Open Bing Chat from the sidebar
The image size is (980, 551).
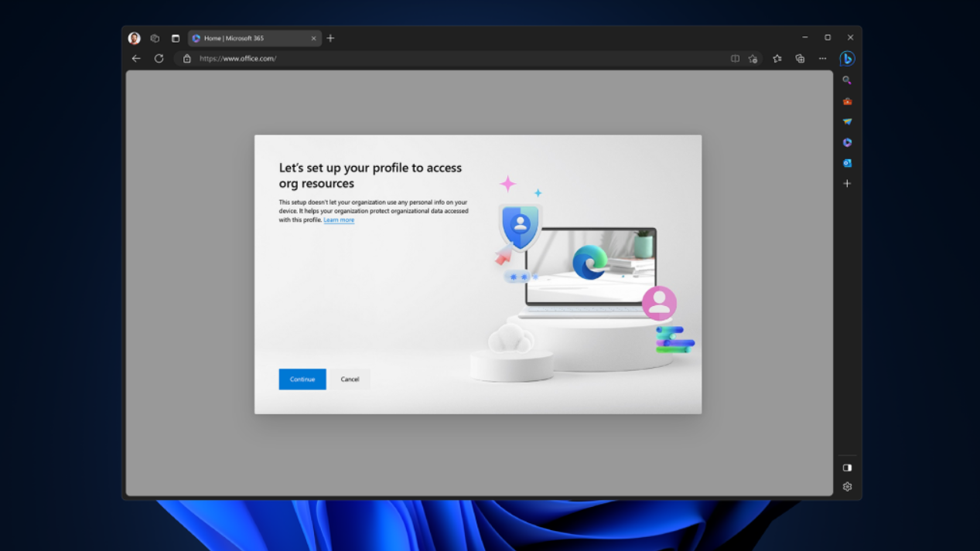pyautogui.click(x=847, y=58)
